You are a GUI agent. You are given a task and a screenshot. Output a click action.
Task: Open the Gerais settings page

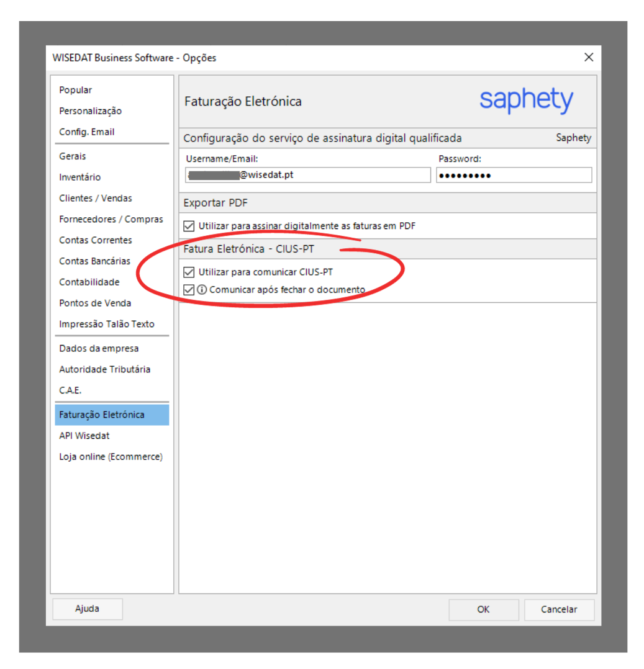pos(73,156)
